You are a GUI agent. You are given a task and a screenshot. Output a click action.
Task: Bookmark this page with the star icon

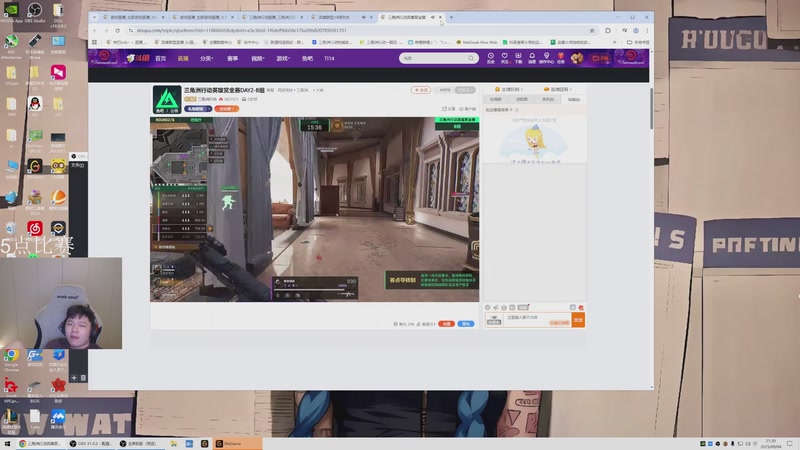(x=592, y=31)
